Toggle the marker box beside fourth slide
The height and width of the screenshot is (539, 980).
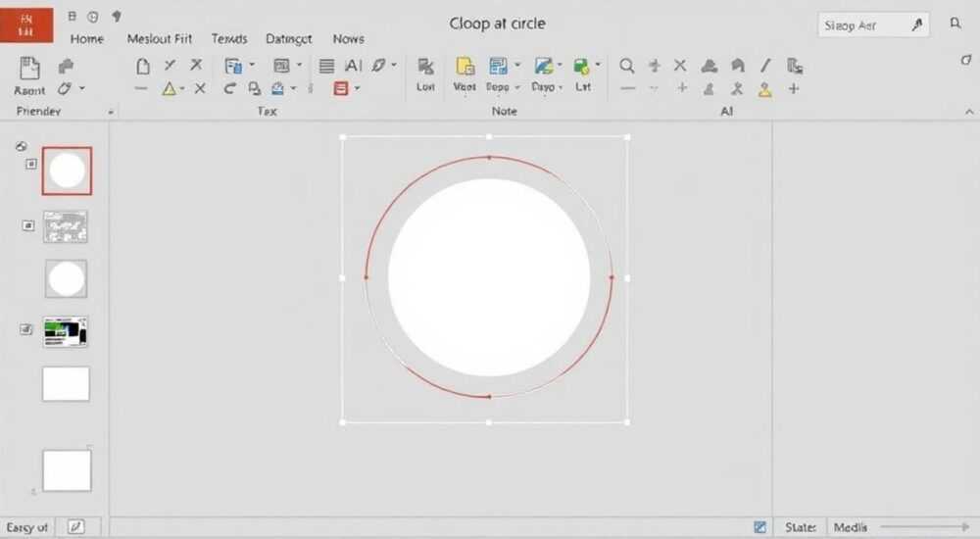click(25, 329)
